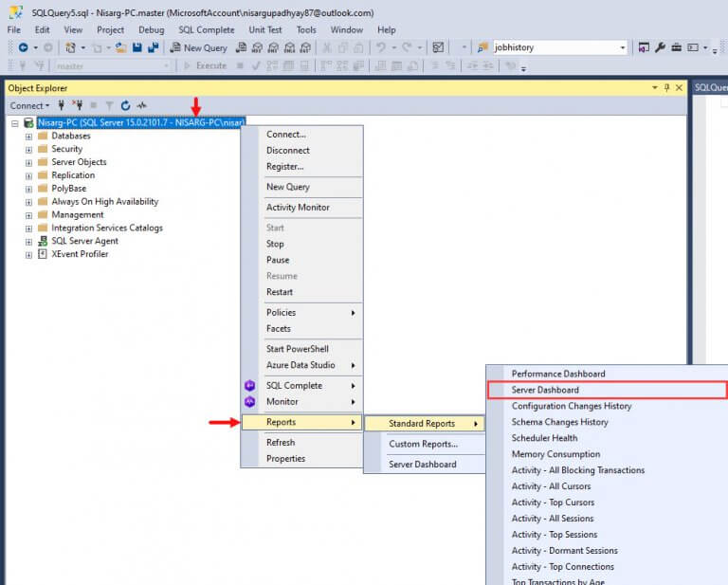Click the SQL Server Agent icon
Image resolution: width=728 pixels, height=585 pixels.
[43, 241]
